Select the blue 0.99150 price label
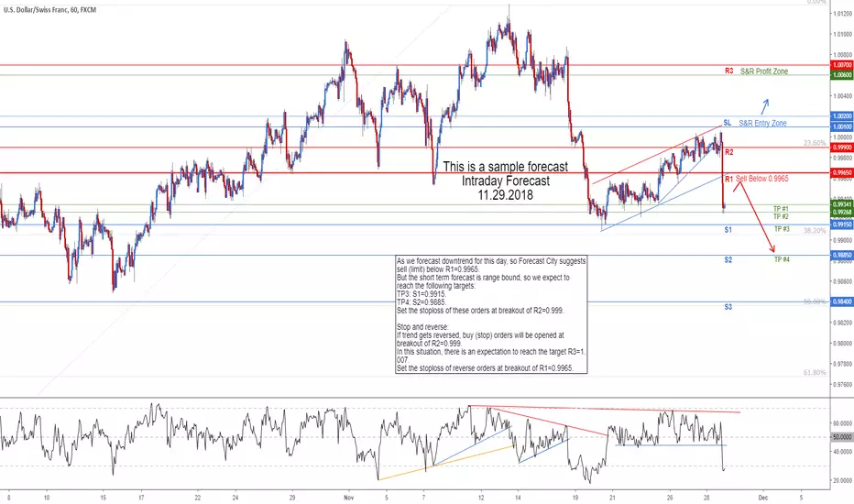The height and width of the screenshot is (504, 854). click(842, 225)
